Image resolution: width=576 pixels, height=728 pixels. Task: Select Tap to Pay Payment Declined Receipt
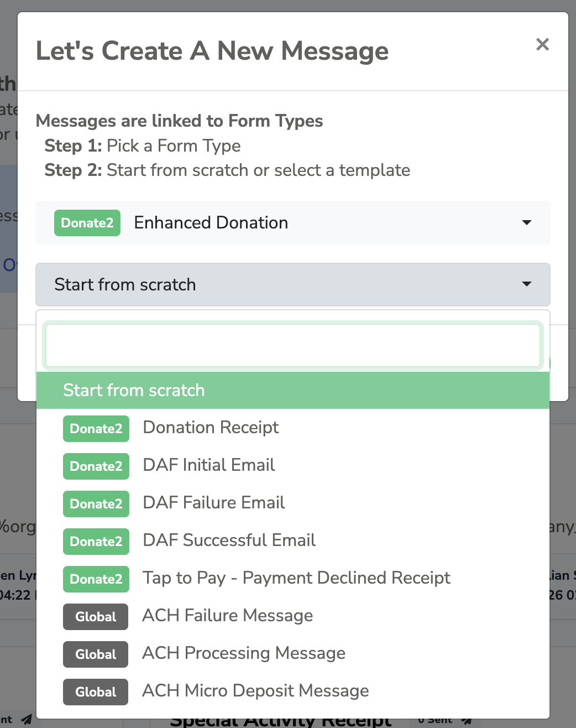pyautogui.click(x=293, y=578)
